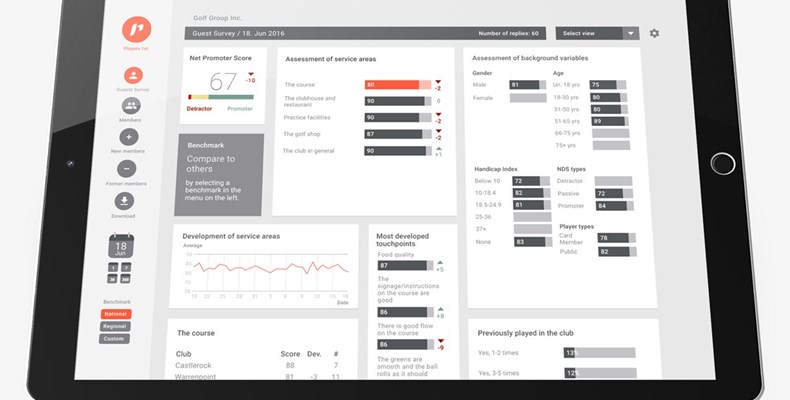Viewport: 790px width, 400px height.
Task: Open the Guests Survey section icon
Action: [131, 76]
